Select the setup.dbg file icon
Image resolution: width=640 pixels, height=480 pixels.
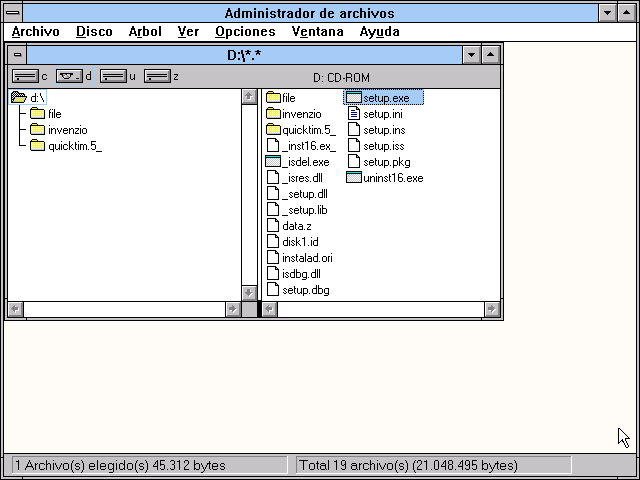273,290
